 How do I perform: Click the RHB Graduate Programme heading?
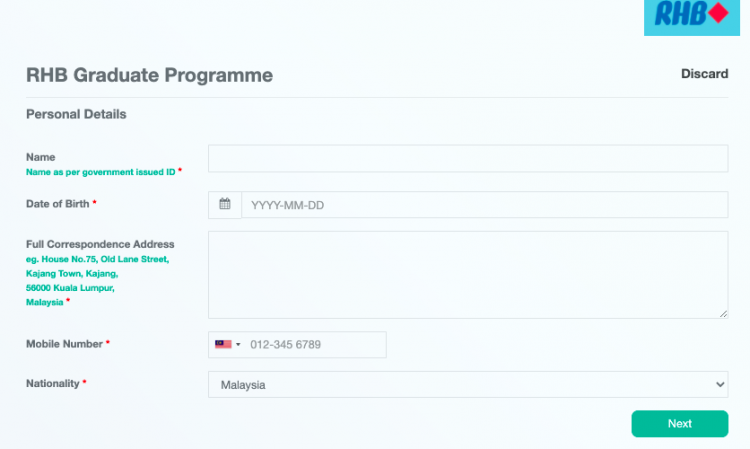click(149, 75)
